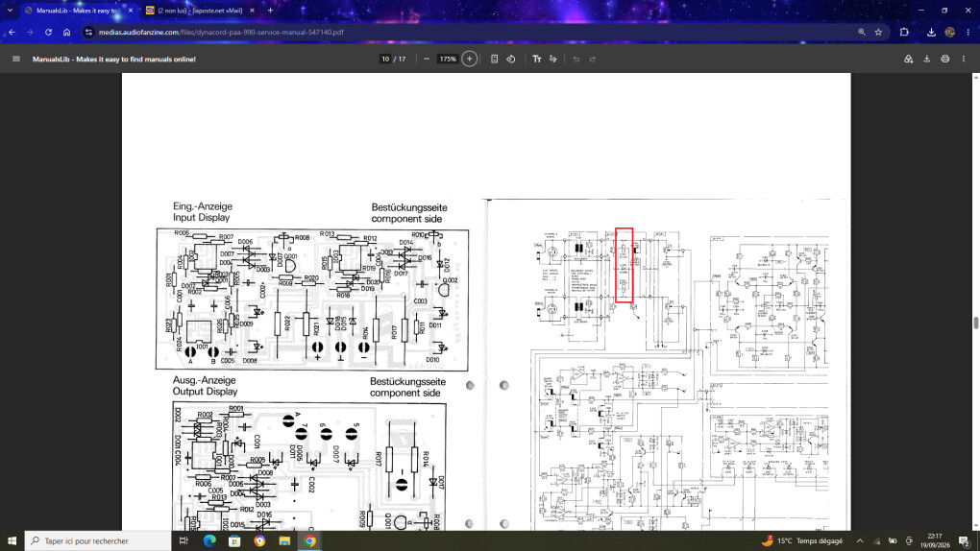
Task: View site information icon in address bar
Action: point(88,32)
